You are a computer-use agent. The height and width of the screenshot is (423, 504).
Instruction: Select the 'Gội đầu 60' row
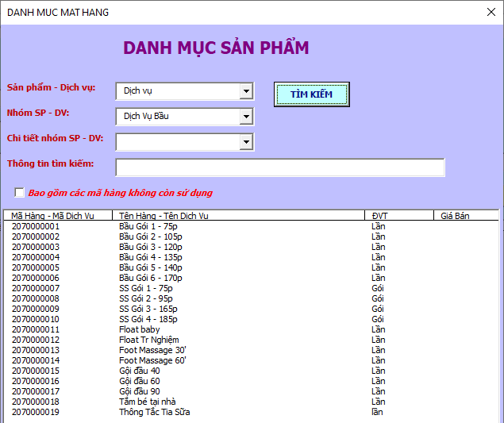point(251,381)
